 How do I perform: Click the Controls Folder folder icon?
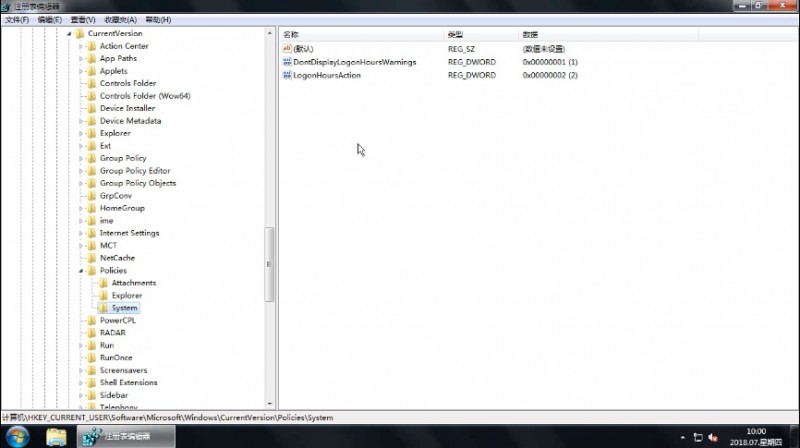pyautogui.click(x=92, y=83)
